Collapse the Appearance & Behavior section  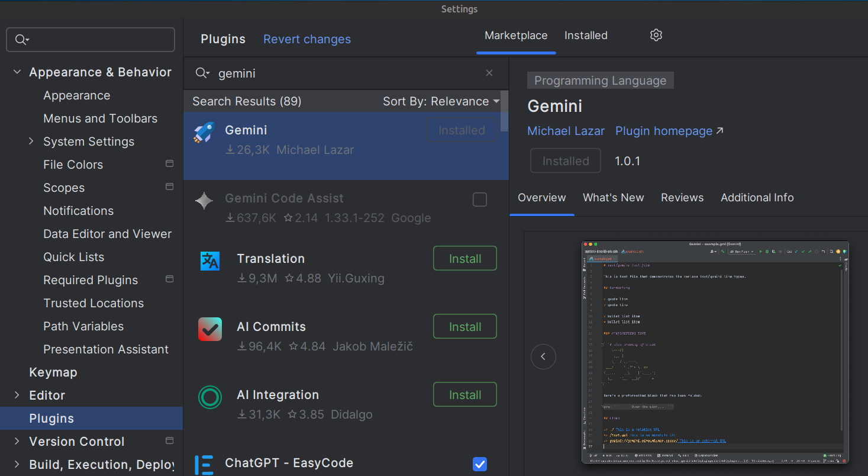pyautogui.click(x=17, y=72)
